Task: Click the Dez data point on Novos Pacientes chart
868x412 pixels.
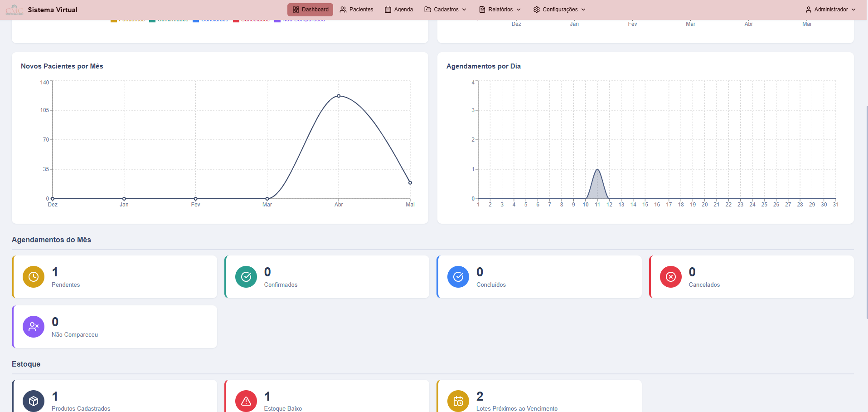Action: (53, 199)
